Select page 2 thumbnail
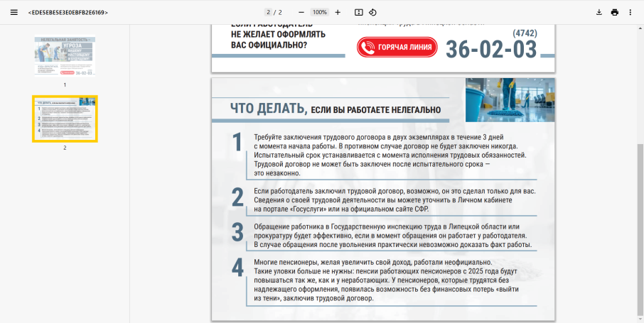Screen dimensions: 644x323 tap(65, 119)
